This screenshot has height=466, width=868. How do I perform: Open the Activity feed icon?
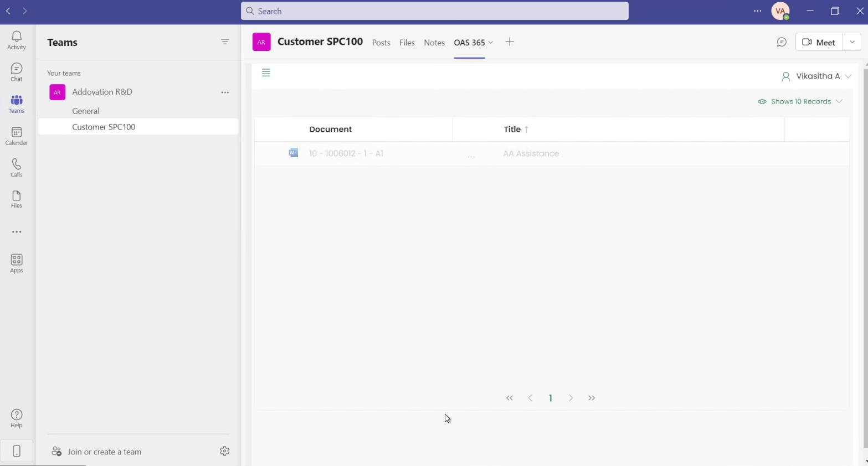click(x=17, y=40)
